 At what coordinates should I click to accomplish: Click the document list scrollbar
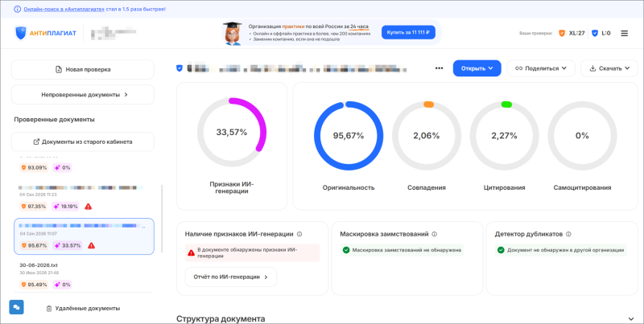point(162,219)
